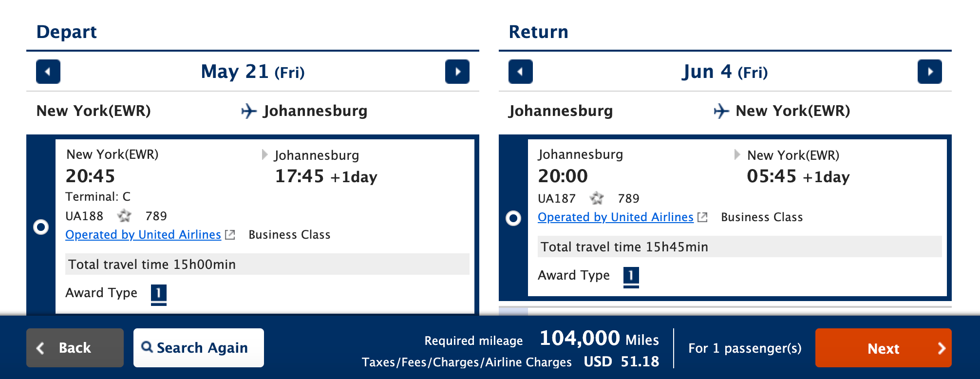The height and width of the screenshot is (379, 980).
Task: Go to next return date arrow
Action: tap(929, 72)
